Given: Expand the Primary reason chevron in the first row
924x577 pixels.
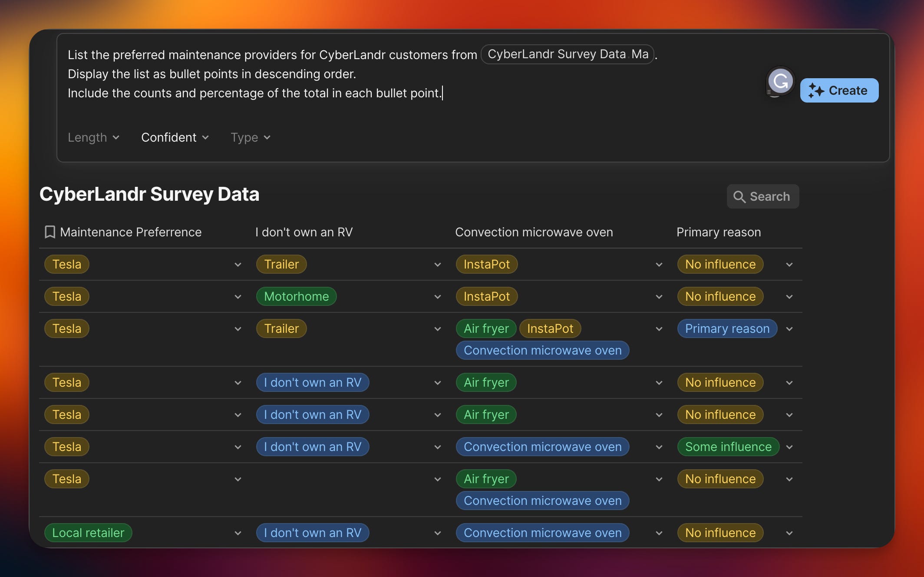Looking at the screenshot, I should pyautogui.click(x=789, y=264).
